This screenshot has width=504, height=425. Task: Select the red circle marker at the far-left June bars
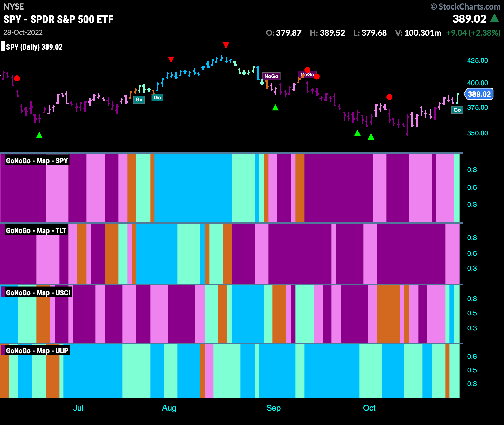coord(17,78)
